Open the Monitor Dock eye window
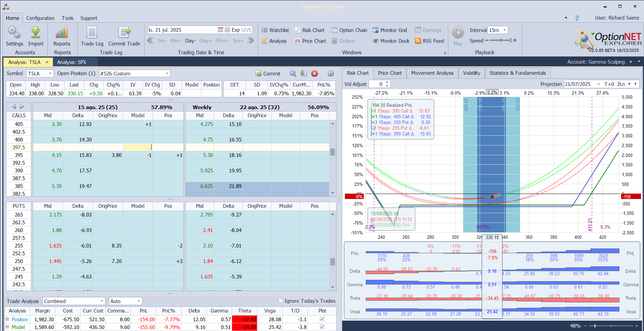 391,41
